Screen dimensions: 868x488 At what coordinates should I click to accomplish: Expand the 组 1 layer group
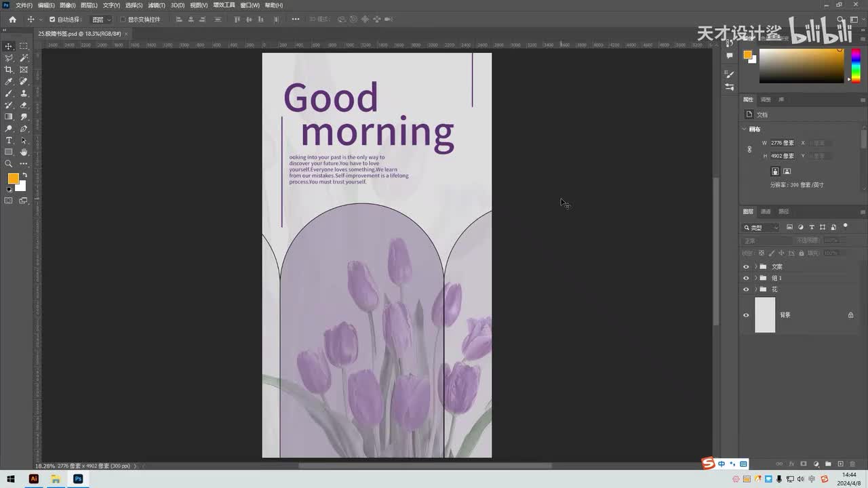[x=755, y=278]
